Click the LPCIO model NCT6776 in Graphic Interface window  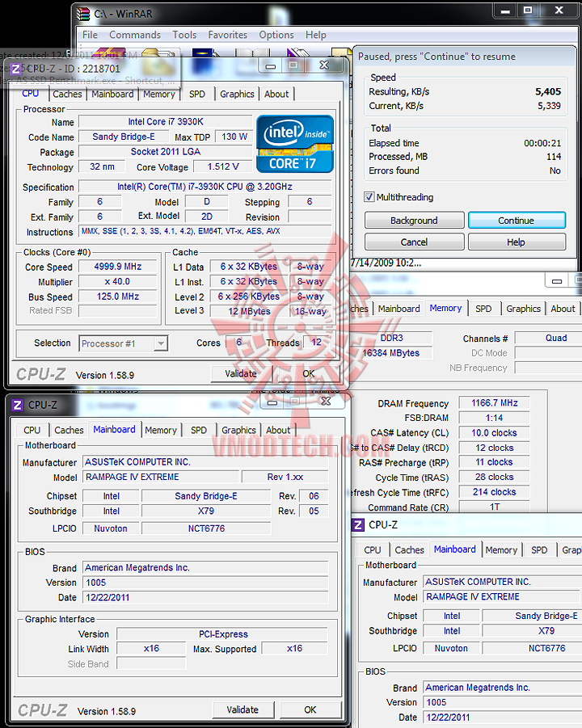(x=206, y=528)
